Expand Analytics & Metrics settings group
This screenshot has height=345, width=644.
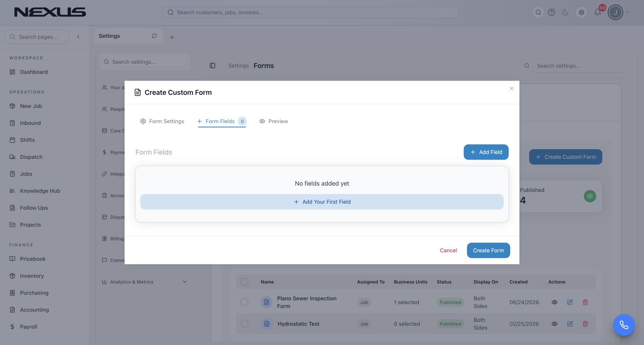[x=145, y=282]
